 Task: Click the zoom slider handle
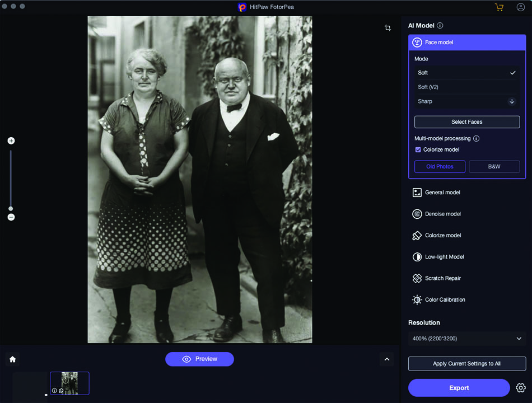click(x=11, y=209)
